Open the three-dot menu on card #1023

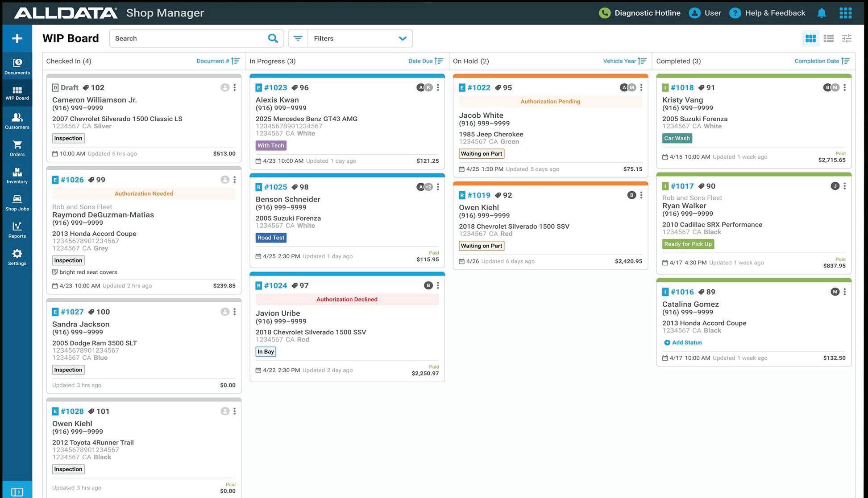pos(438,87)
